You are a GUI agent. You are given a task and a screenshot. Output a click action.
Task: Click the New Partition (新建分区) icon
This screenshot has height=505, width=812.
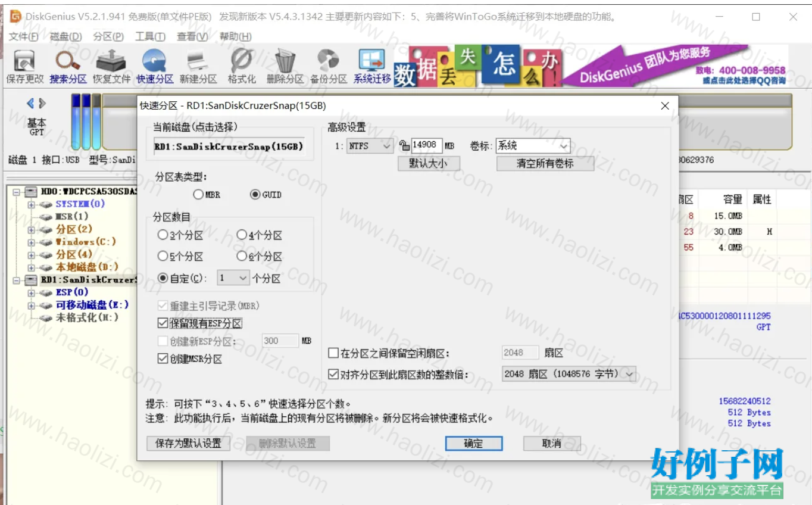pyautogui.click(x=198, y=66)
